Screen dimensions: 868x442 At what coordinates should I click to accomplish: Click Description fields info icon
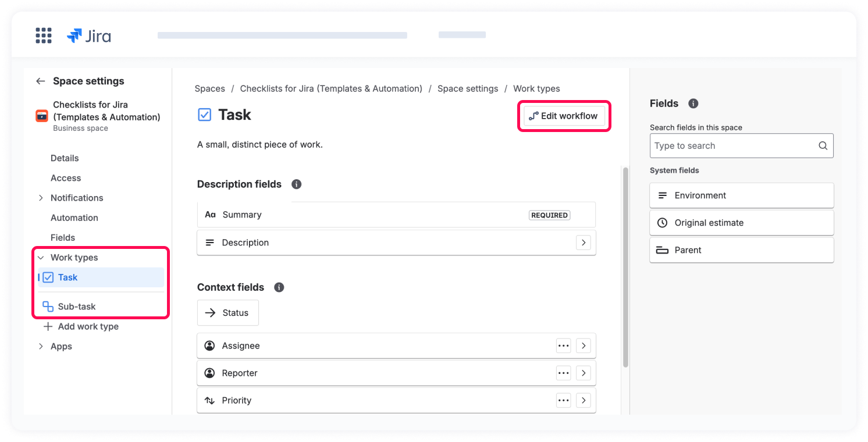pos(296,184)
